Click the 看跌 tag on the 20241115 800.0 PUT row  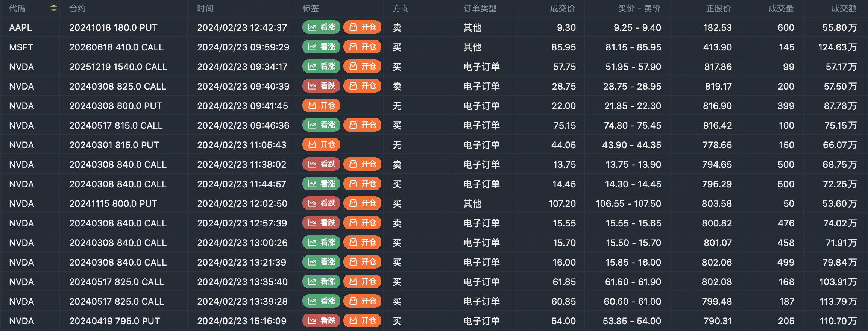click(x=321, y=203)
